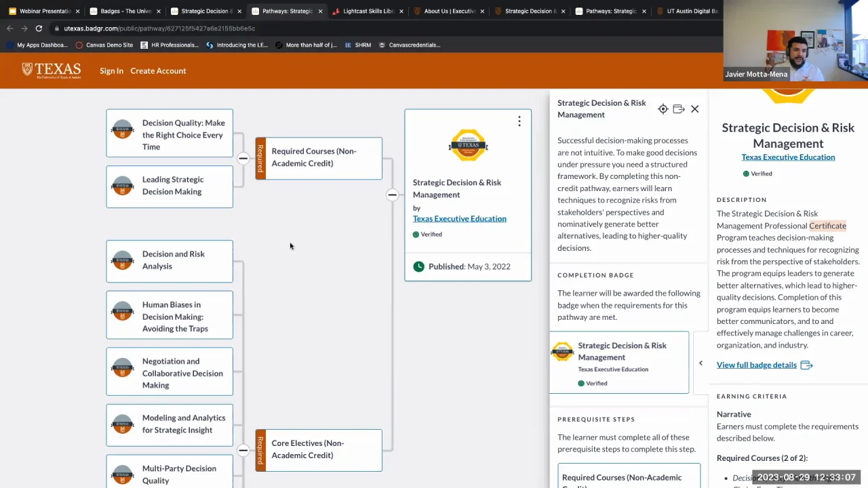Click the browser address bar URL

point(159,28)
